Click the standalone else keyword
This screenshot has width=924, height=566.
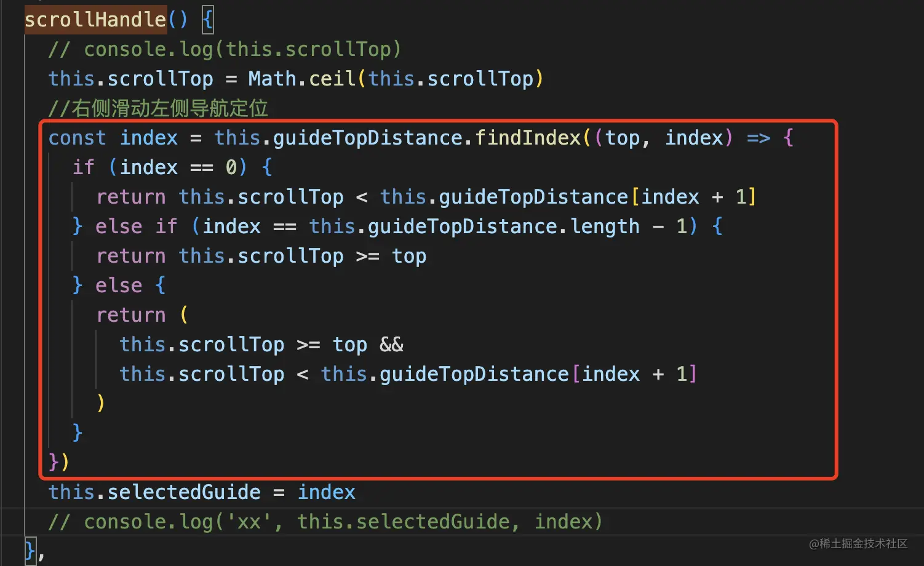(x=119, y=285)
